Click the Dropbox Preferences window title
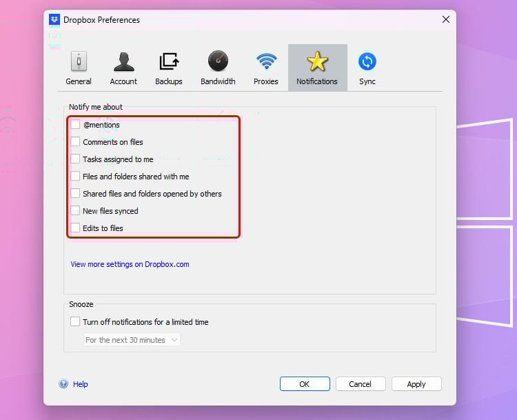517x420 pixels. tap(101, 20)
